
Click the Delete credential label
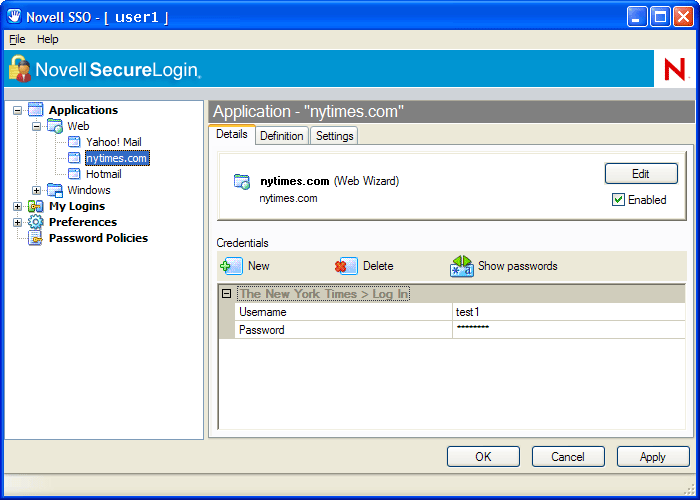click(378, 266)
